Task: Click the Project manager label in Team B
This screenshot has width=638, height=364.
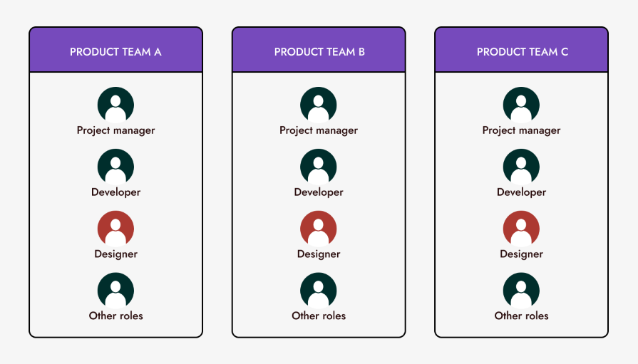Action: [x=319, y=130]
